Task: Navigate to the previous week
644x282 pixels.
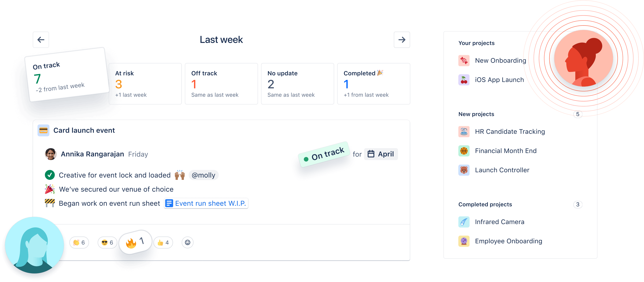Action: click(x=41, y=40)
